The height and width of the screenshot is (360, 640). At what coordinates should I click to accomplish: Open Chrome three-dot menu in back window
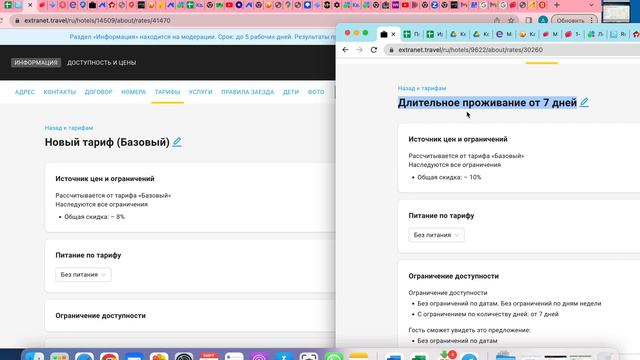(x=591, y=20)
